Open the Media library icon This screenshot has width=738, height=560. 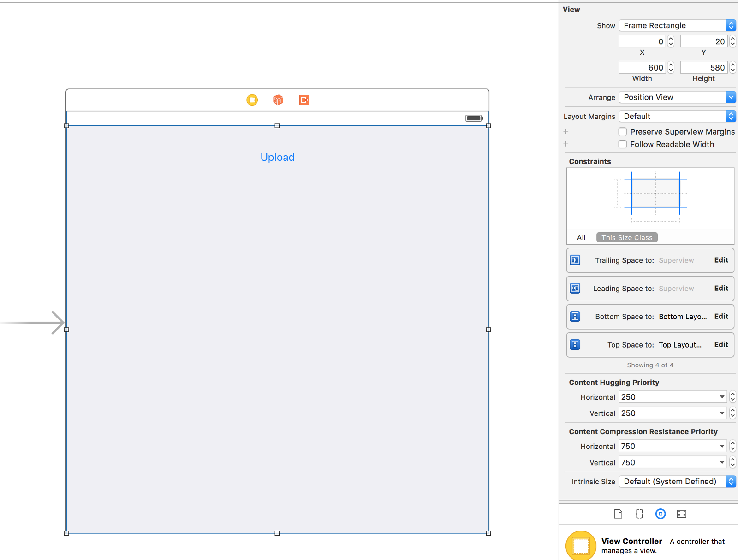coord(682,514)
